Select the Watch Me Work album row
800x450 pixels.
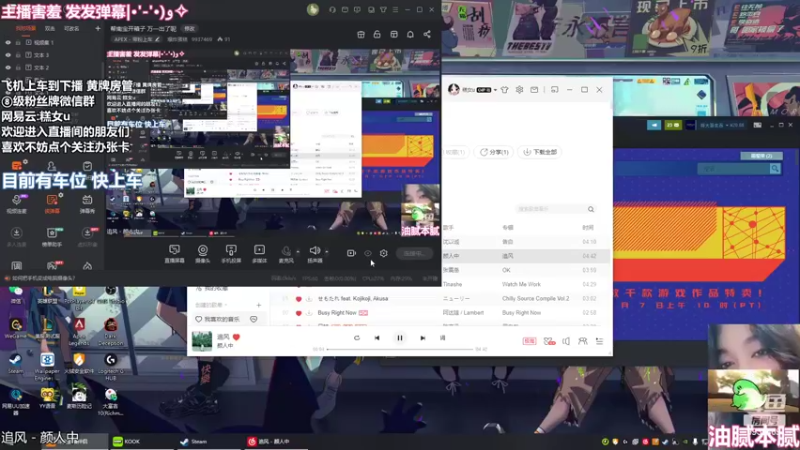[521, 284]
